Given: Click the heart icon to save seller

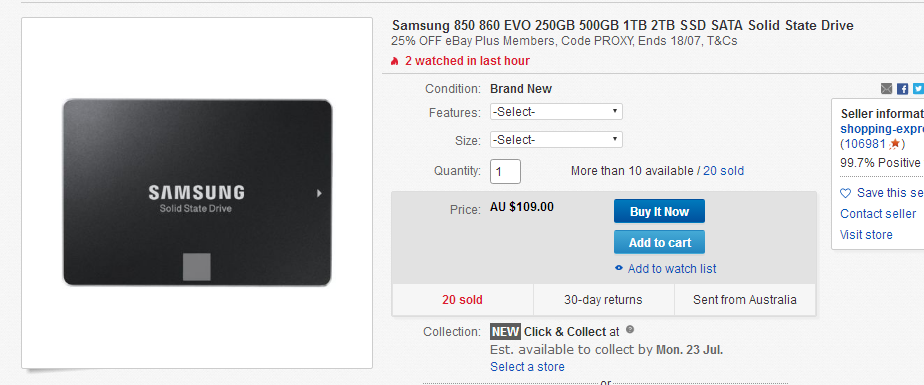Looking at the screenshot, I should click(846, 193).
